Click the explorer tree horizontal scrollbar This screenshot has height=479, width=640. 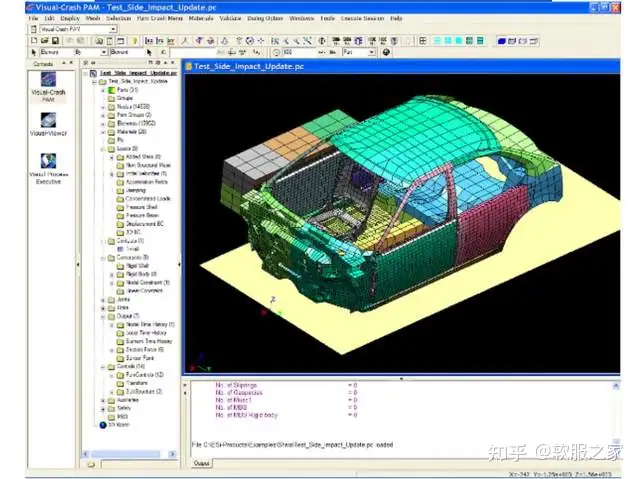pos(129,454)
